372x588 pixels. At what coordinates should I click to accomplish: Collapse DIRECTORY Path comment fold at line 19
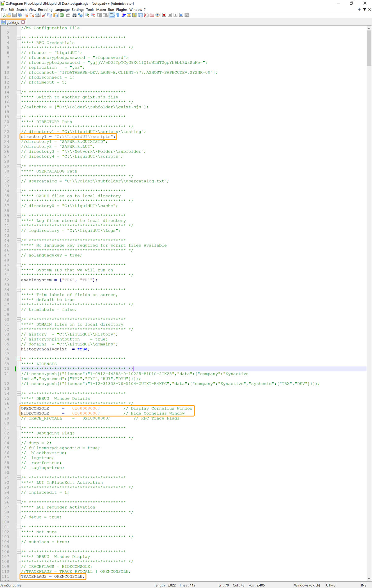click(19, 117)
